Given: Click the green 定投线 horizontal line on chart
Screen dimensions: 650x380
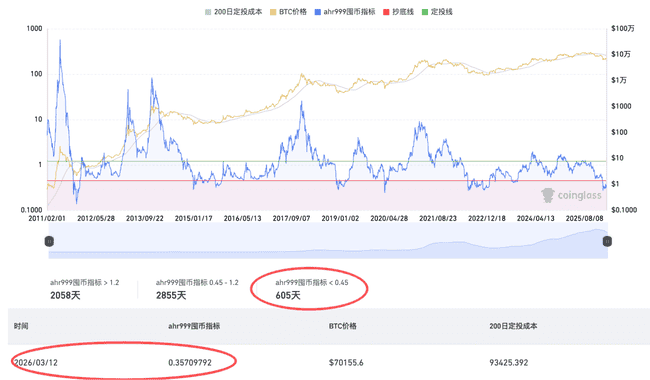Looking at the screenshot, I should (327, 161).
